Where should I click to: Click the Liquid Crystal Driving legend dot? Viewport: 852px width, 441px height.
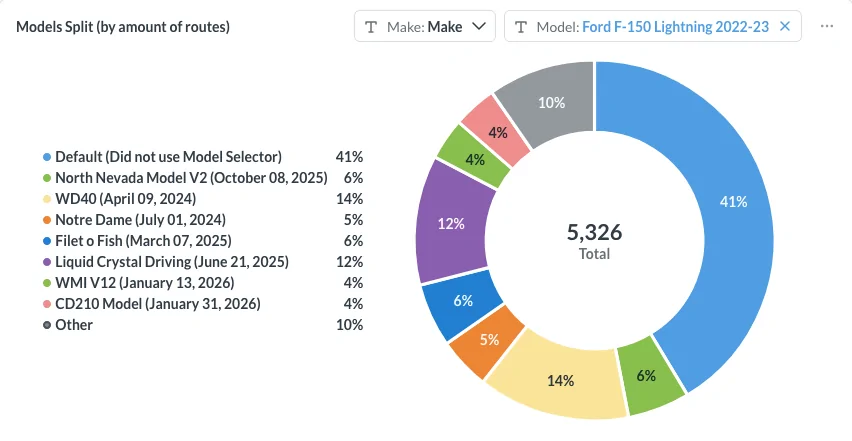(47, 262)
